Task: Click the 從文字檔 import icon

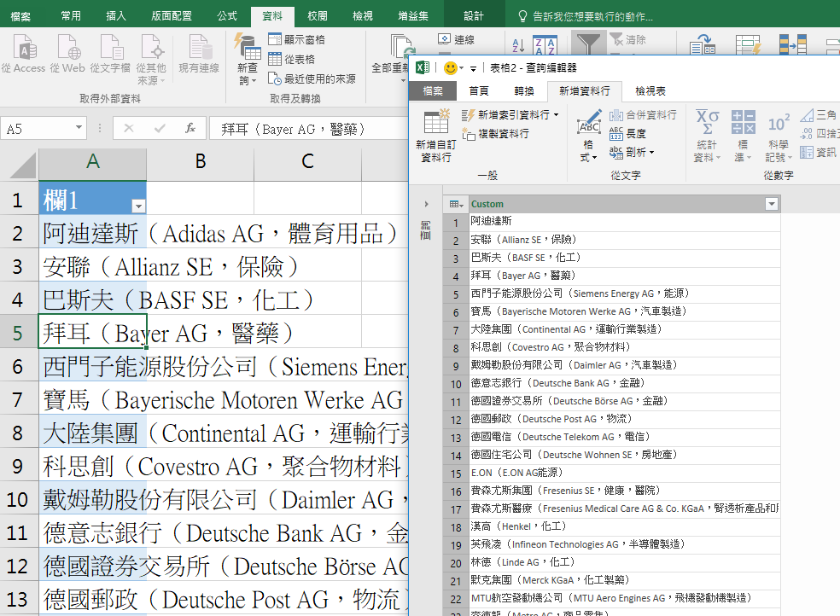Action: pyautogui.click(x=110, y=54)
